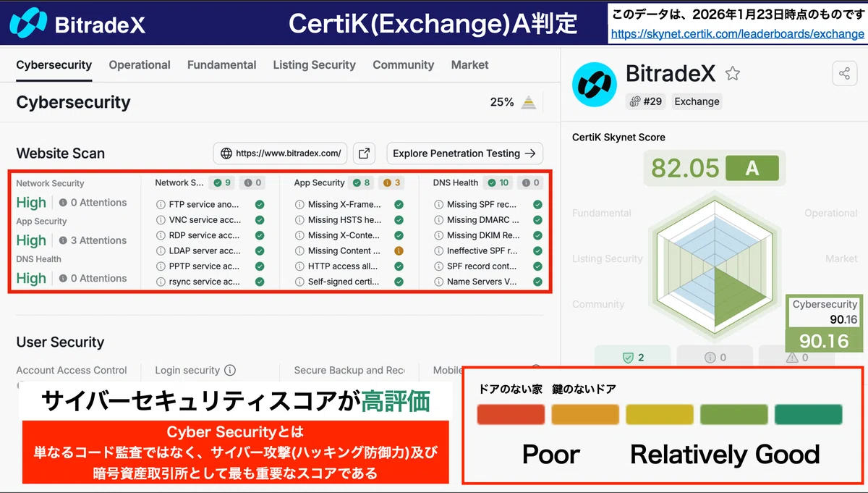Switch to the Market tab
This screenshot has width=868, height=493.
click(469, 64)
